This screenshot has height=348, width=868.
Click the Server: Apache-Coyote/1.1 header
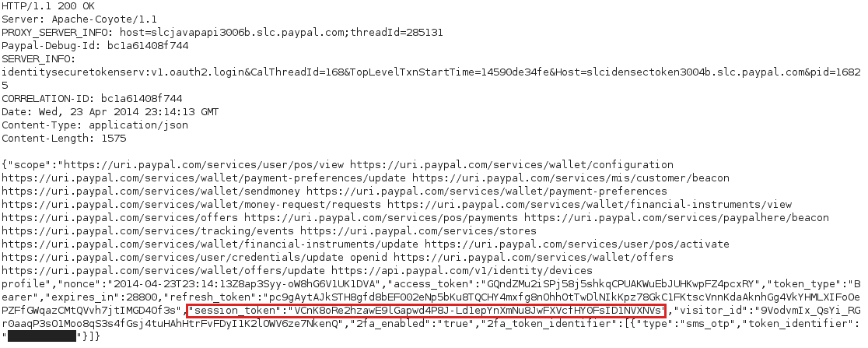click(79, 19)
